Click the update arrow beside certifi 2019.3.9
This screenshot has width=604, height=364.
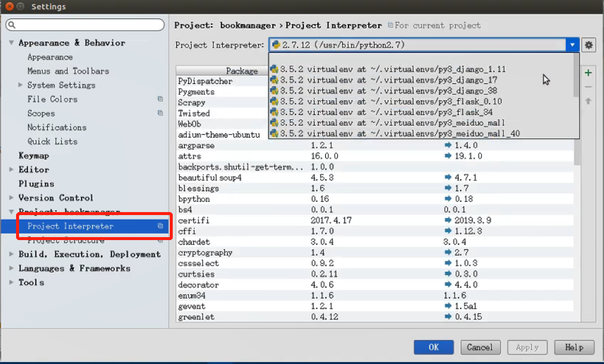(x=449, y=220)
